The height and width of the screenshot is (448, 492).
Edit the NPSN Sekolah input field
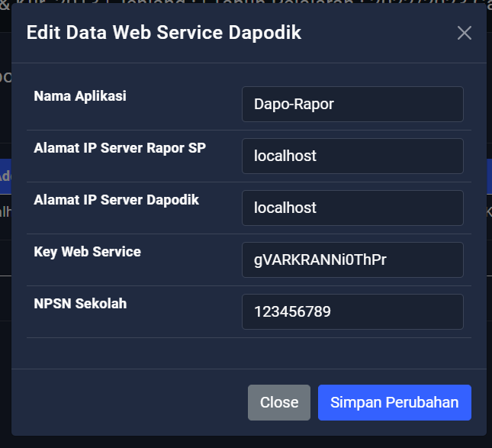[x=352, y=311]
